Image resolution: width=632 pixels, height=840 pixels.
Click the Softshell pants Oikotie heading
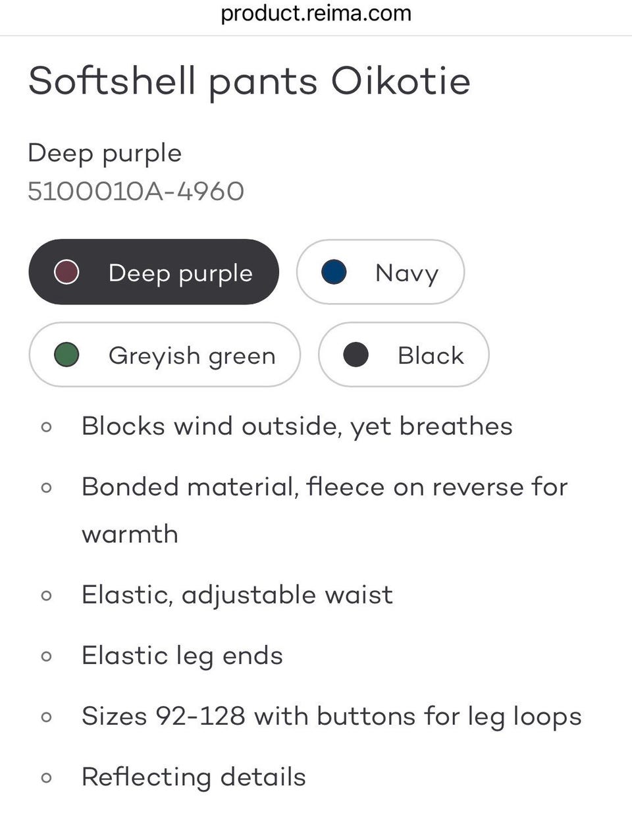(x=250, y=82)
